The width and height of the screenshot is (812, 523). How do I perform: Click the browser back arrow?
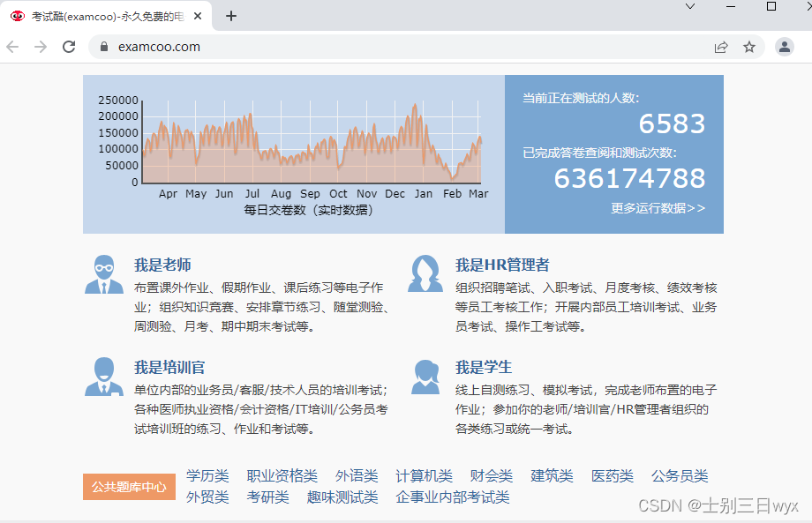12,47
